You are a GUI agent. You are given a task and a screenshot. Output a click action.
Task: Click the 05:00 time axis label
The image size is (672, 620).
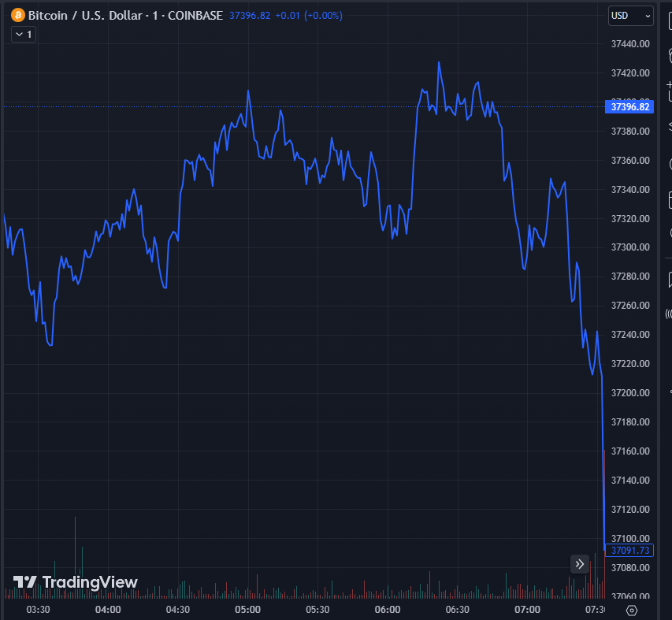coord(248,610)
